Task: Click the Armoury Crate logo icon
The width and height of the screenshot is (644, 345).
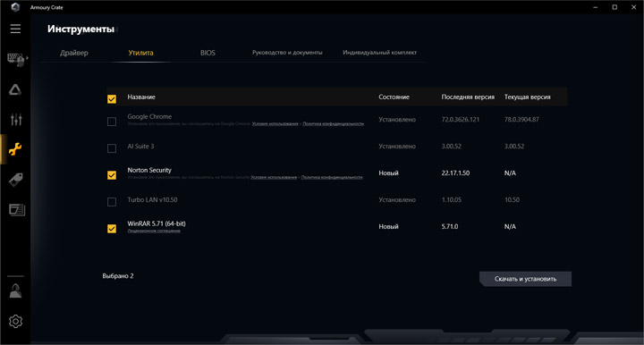Action: (x=15, y=7)
